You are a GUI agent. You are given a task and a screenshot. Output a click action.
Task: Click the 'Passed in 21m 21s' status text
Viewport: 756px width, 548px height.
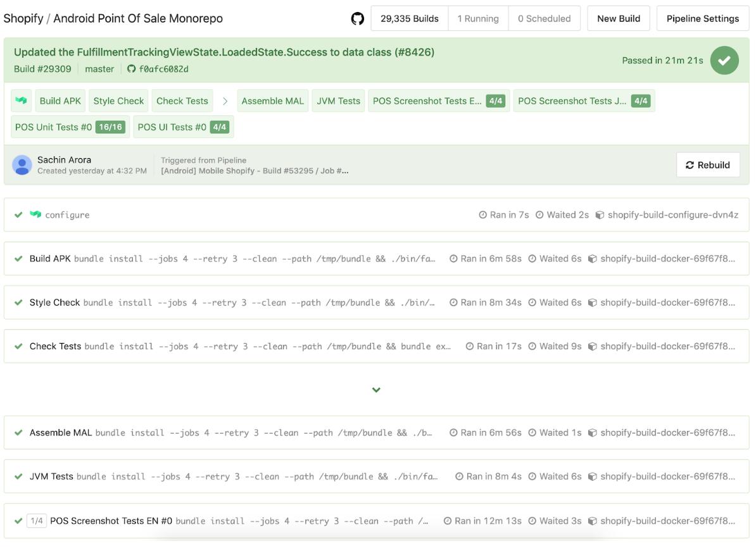(x=662, y=61)
